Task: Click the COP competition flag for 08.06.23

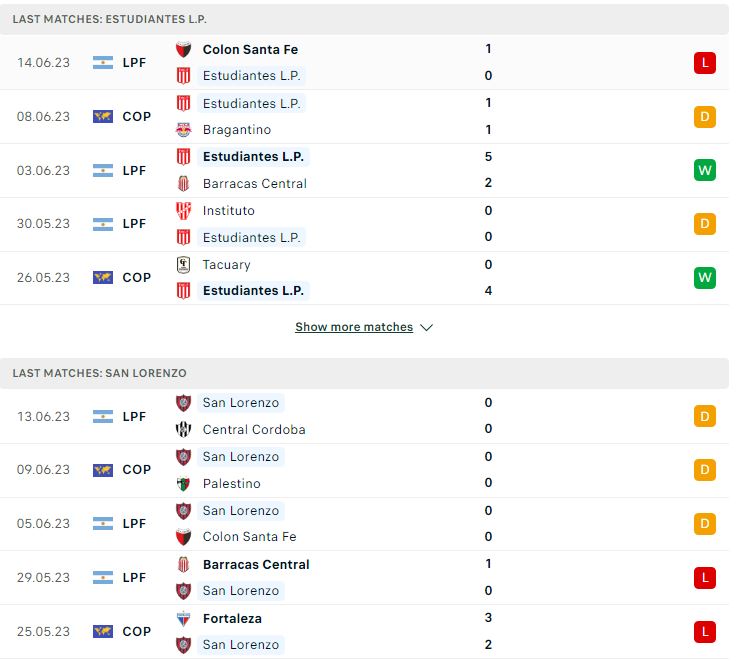Action: tap(103, 116)
